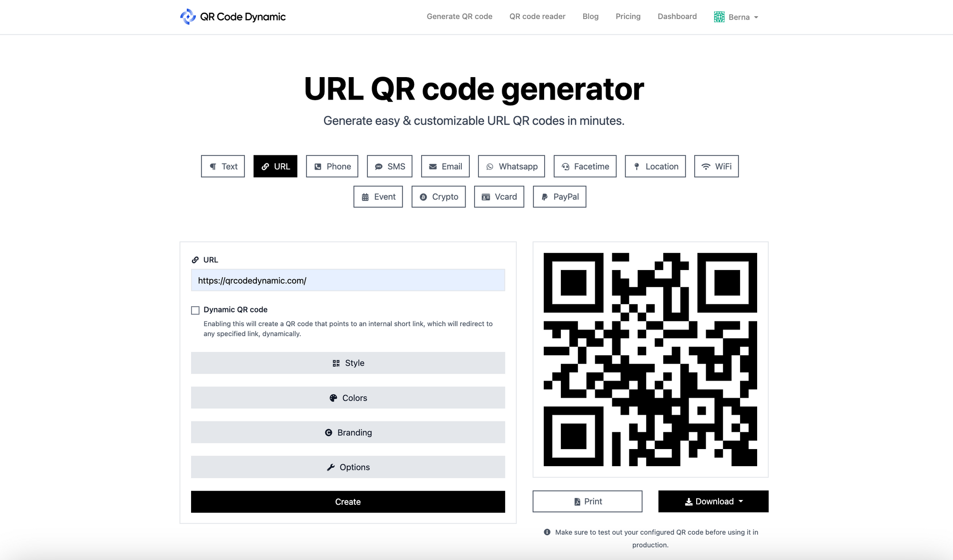The width and height of the screenshot is (953, 560).
Task: Click the Print button
Action: pos(587,501)
